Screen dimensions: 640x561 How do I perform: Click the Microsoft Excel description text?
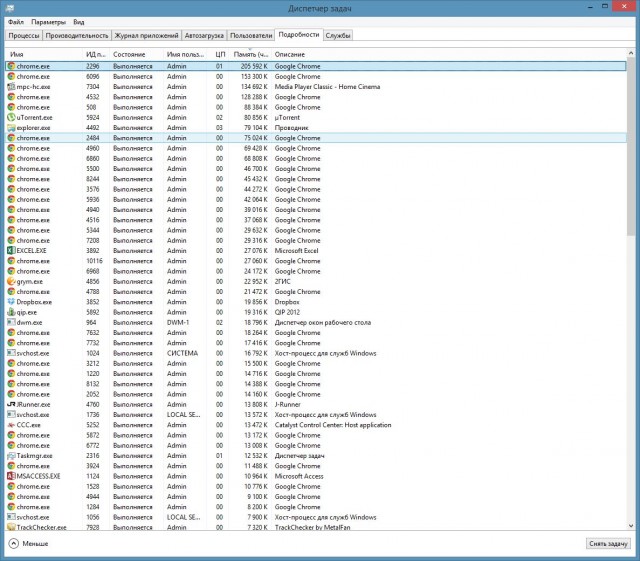point(296,251)
